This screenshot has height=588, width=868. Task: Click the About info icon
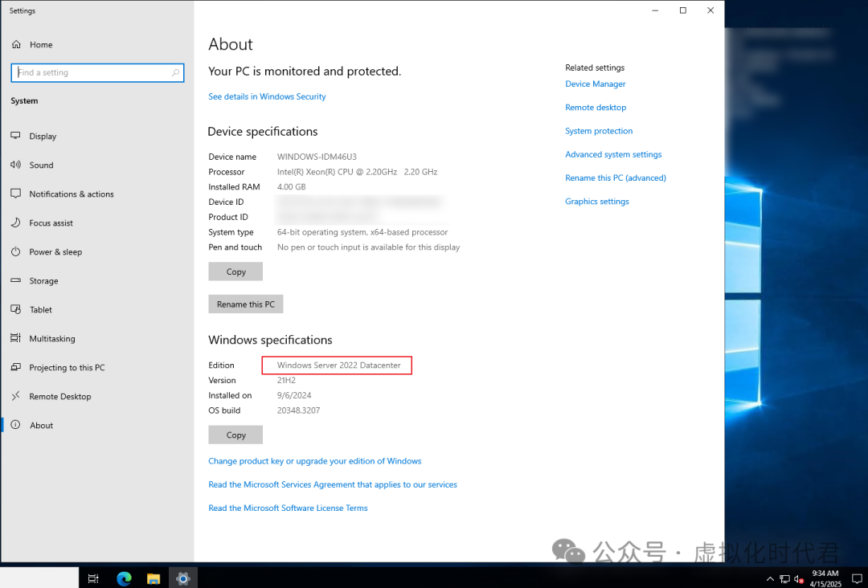15,425
